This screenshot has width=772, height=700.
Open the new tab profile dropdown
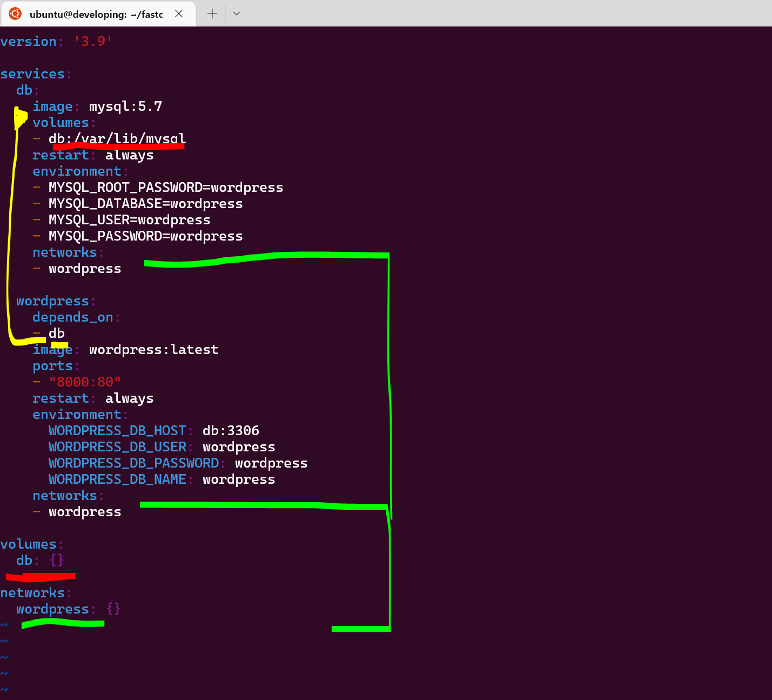[x=237, y=14]
